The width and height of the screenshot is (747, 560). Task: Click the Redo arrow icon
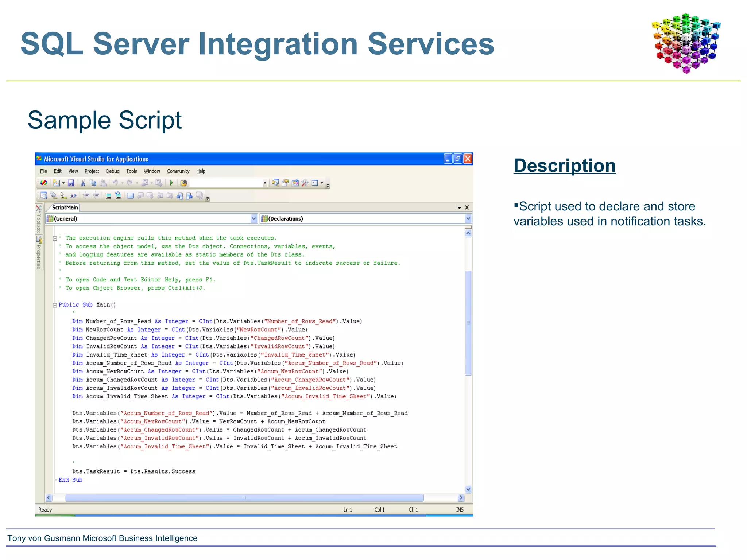coord(130,183)
